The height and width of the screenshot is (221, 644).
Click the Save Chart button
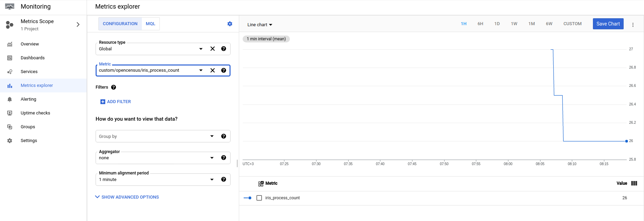608,24
